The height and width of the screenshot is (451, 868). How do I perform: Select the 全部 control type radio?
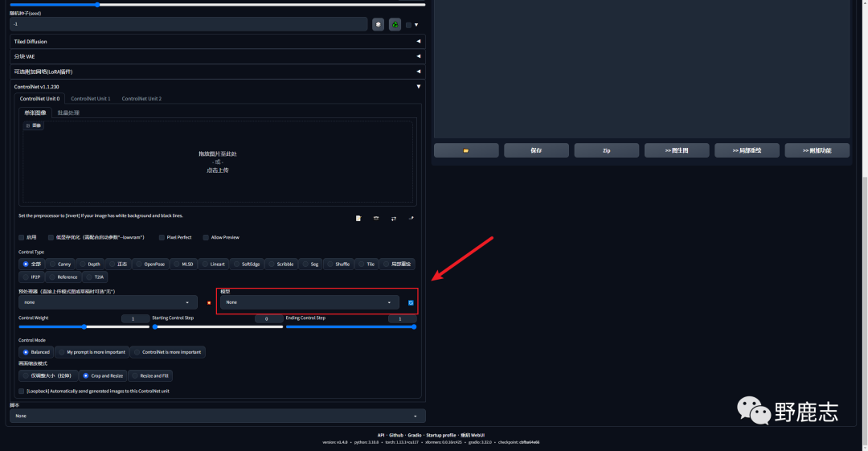31,264
